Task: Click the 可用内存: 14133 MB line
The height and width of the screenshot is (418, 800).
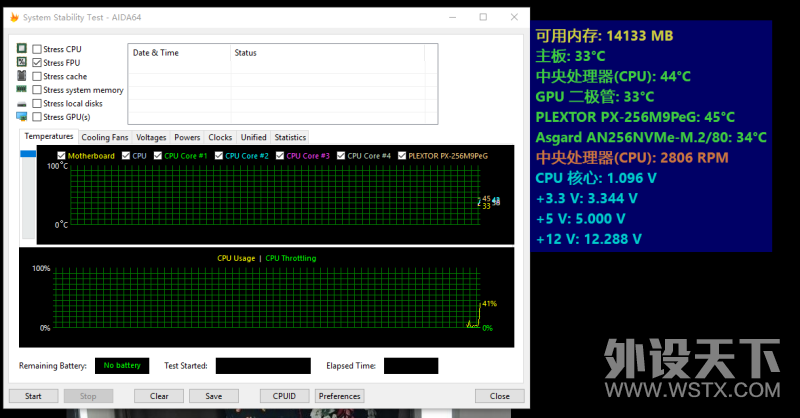Action: 604,36
